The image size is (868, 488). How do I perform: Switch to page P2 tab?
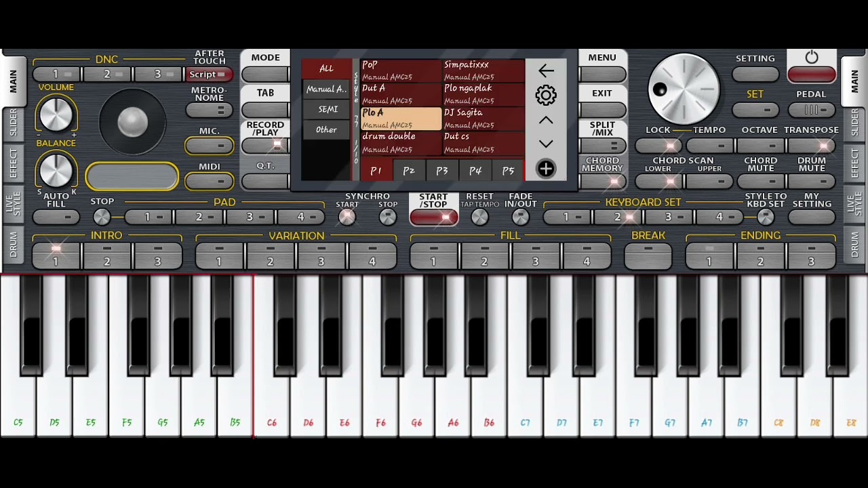409,171
